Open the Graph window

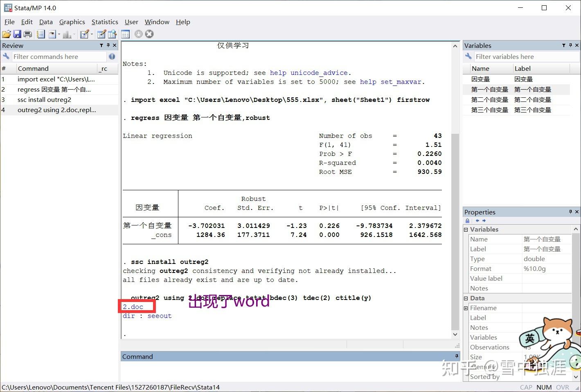point(68,34)
